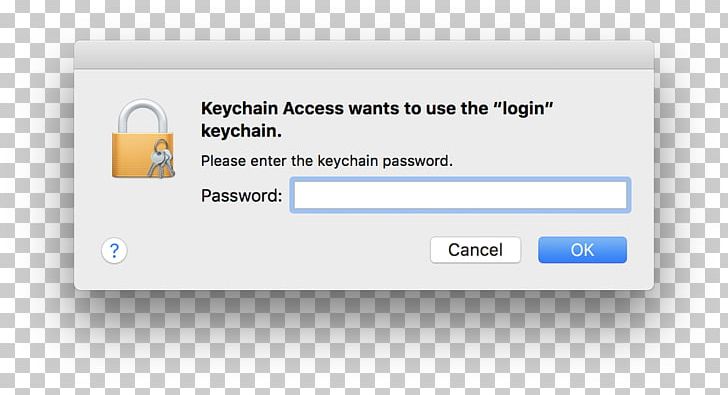Confirm the password with the OK button
Screen dimensions: 728x395
pos(582,250)
